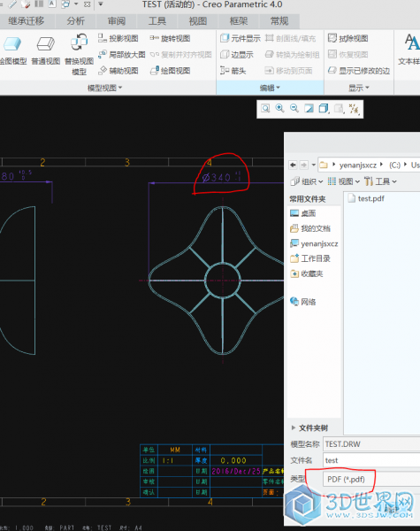Image resolution: width=420 pixels, height=531 pixels.
Task: Open the Inherit Migration (继承迁移) tab
Action: coord(26,21)
